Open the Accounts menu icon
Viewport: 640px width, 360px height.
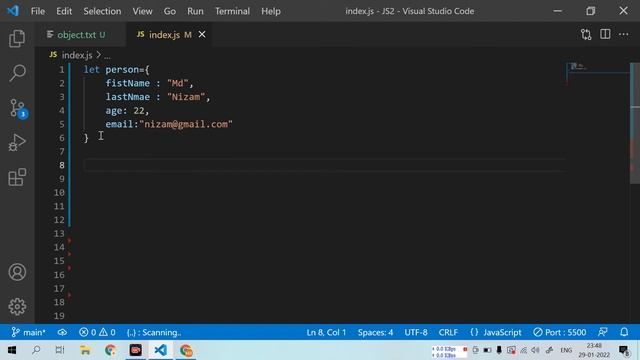pos(17,272)
